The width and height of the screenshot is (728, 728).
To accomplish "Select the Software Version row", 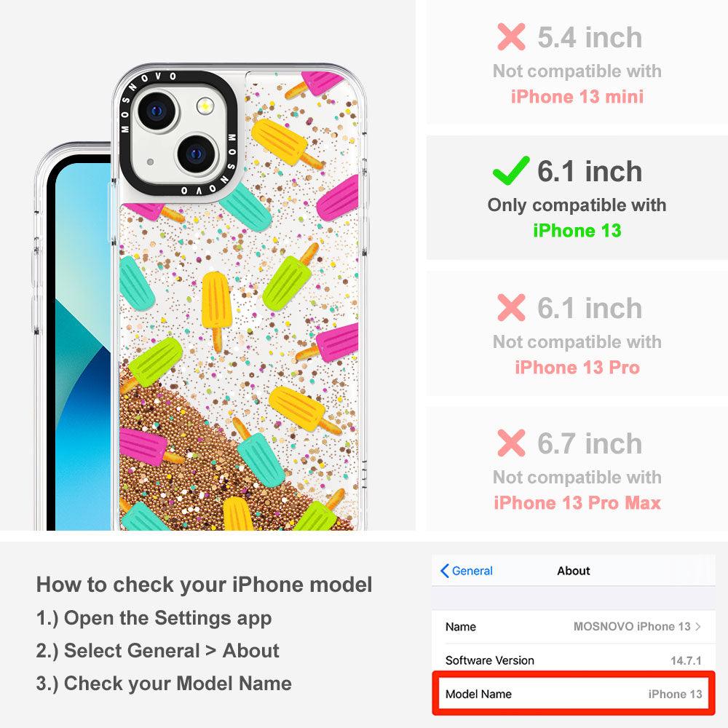I will [574, 660].
